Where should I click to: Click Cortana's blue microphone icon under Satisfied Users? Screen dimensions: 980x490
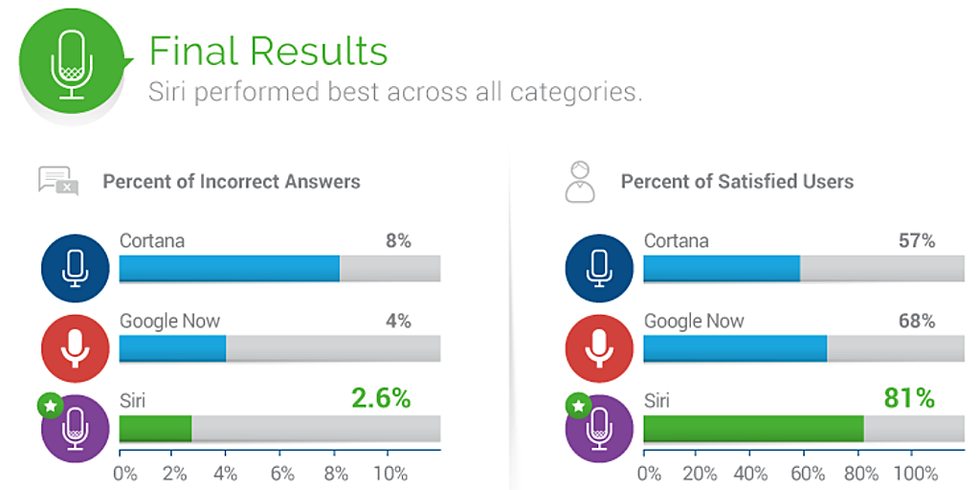[x=599, y=267]
